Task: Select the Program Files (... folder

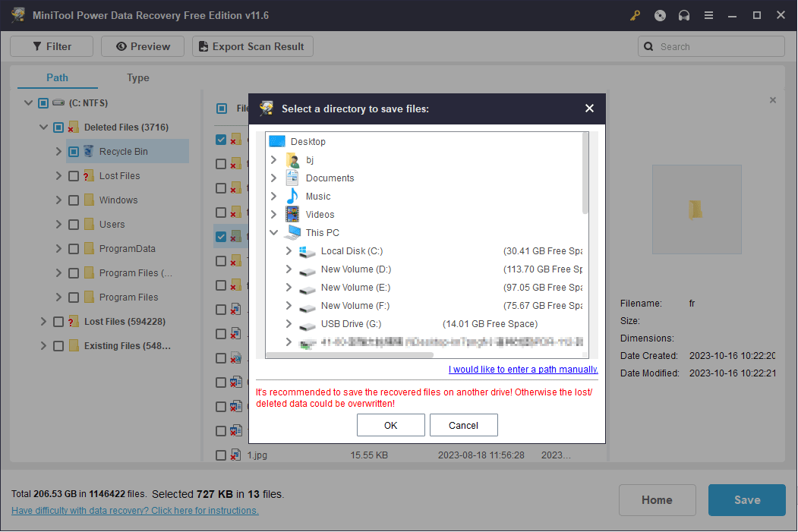Action: [x=135, y=273]
